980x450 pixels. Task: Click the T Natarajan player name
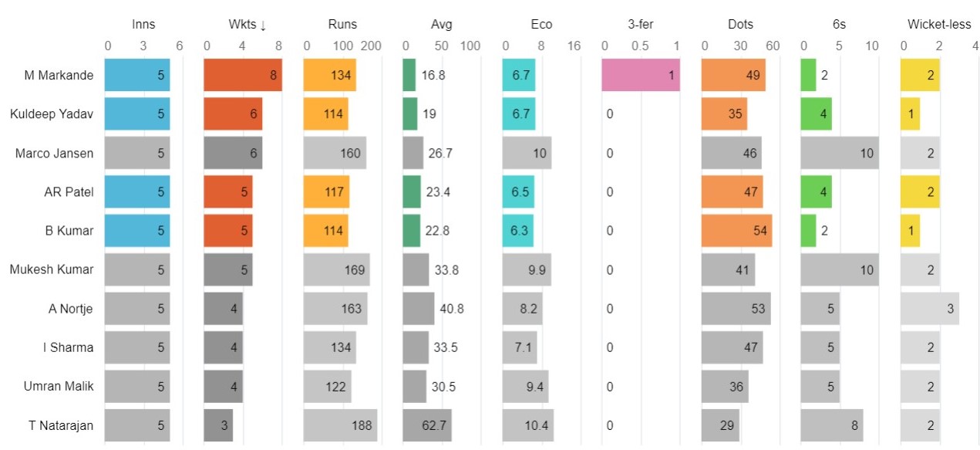coord(57,425)
